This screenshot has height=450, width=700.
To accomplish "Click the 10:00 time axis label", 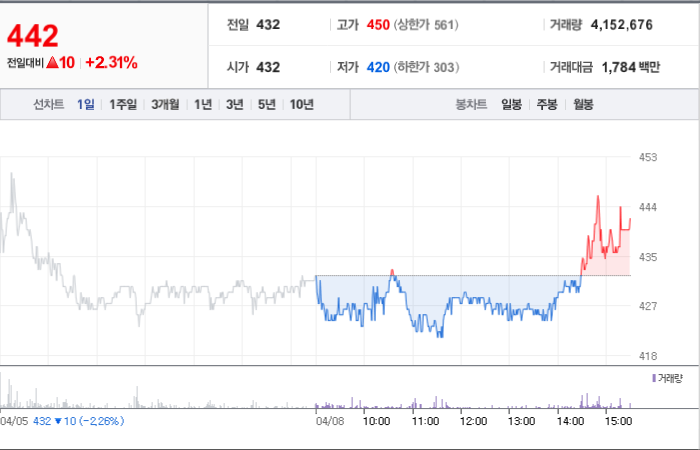I will coord(376,421).
